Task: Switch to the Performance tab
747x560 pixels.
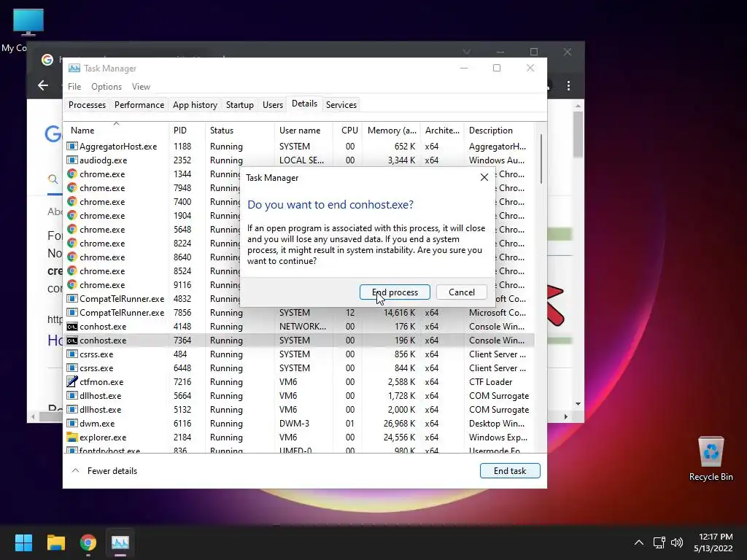Action: coord(139,105)
